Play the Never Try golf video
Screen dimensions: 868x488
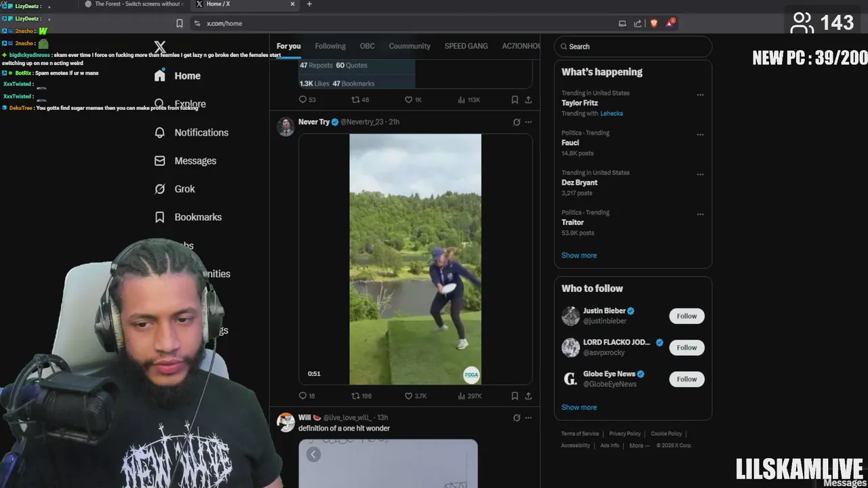coord(415,259)
